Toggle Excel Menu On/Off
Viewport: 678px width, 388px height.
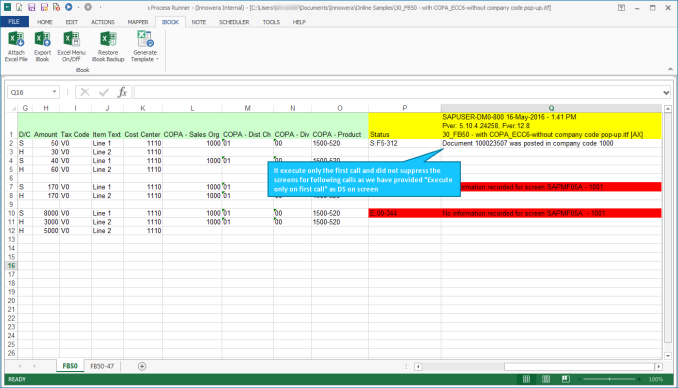coord(71,47)
